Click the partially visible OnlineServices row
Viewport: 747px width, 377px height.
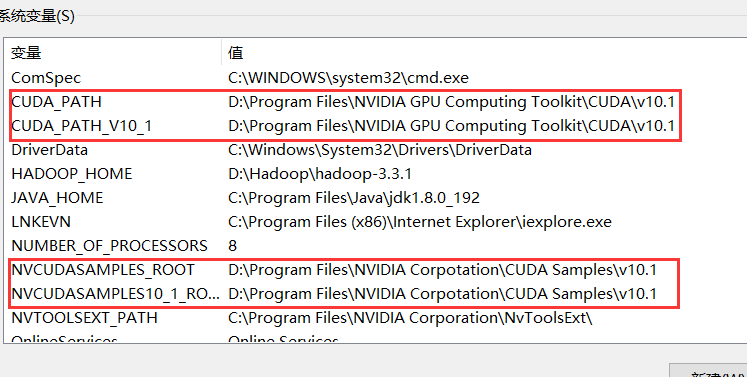coord(375,337)
